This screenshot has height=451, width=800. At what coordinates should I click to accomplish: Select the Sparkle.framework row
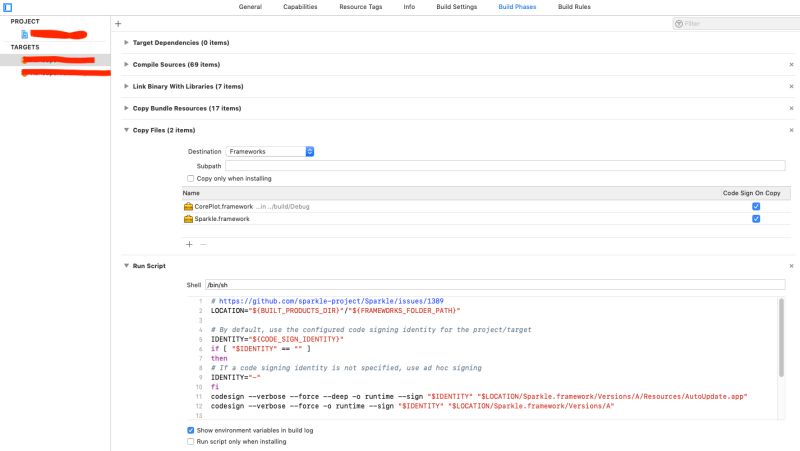coord(486,219)
